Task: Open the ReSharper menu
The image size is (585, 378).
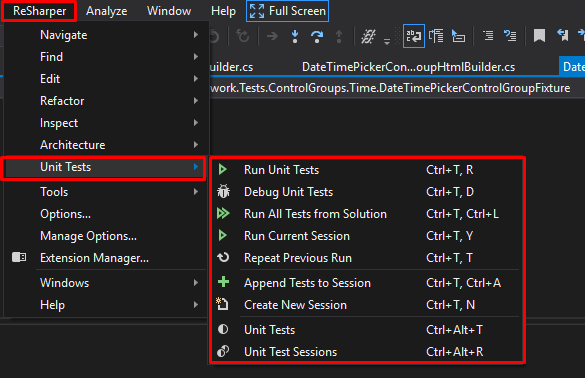Action: tap(39, 11)
